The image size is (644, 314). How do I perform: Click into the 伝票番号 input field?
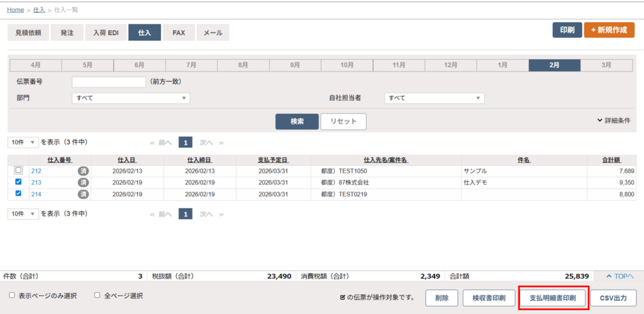(109, 82)
